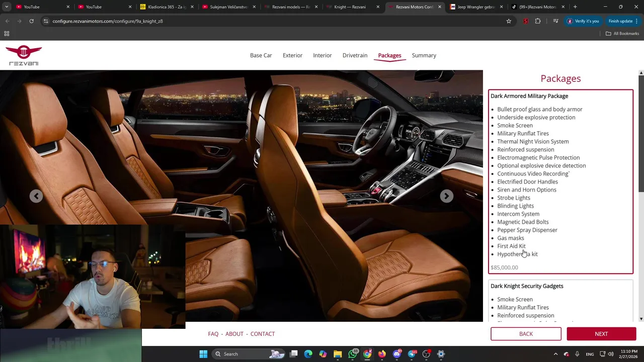The width and height of the screenshot is (644, 362).
Task: Click 'Pepper Spray Dispenser' list item
Action: [x=527, y=230]
